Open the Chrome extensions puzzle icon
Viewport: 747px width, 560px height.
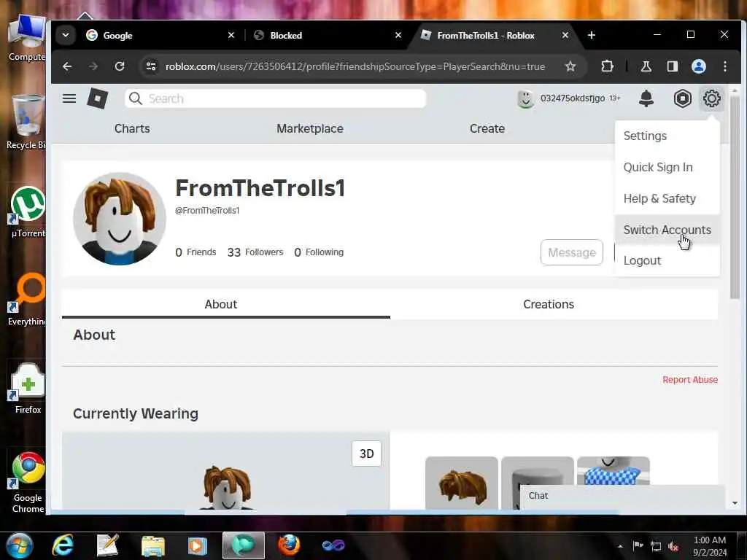click(x=607, y=66)
